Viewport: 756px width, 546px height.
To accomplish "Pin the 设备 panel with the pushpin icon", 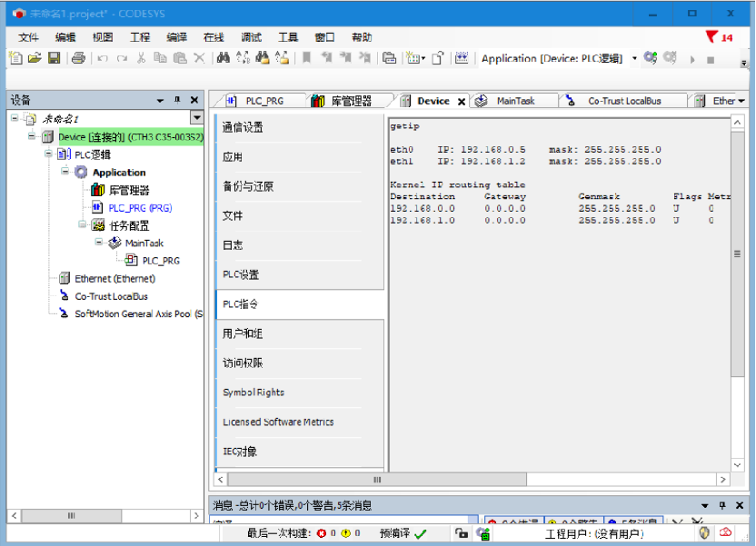I will (177, 100).
